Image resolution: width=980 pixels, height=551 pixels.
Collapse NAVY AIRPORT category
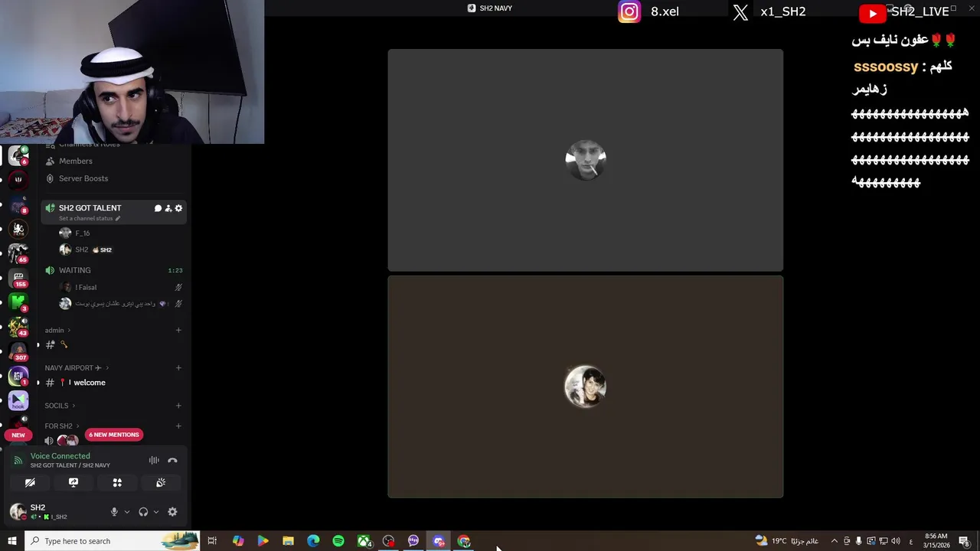point(77,368)
